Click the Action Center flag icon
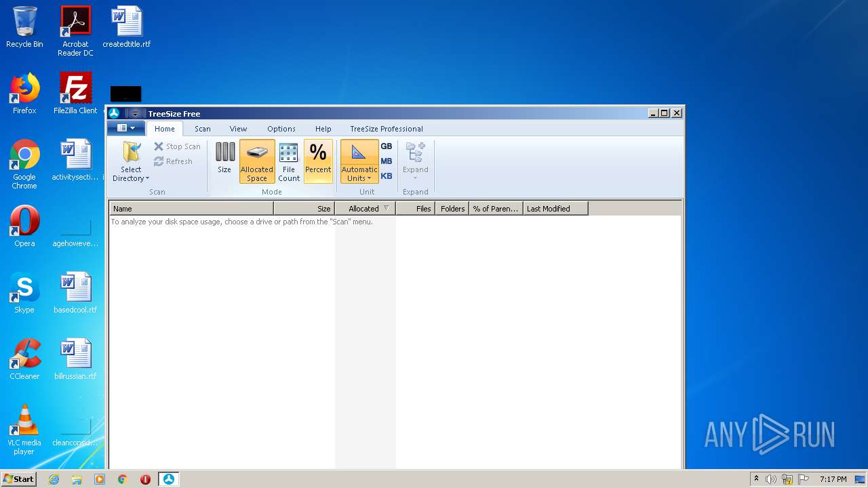The height and width of the screenshot is (488, 868). pos(803,479)
